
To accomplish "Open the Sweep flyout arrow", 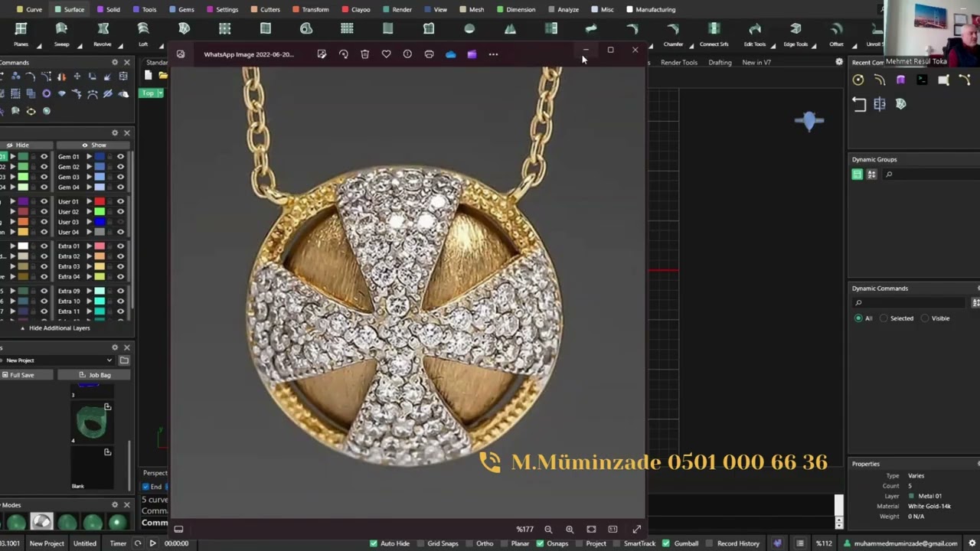I will 78,45.
